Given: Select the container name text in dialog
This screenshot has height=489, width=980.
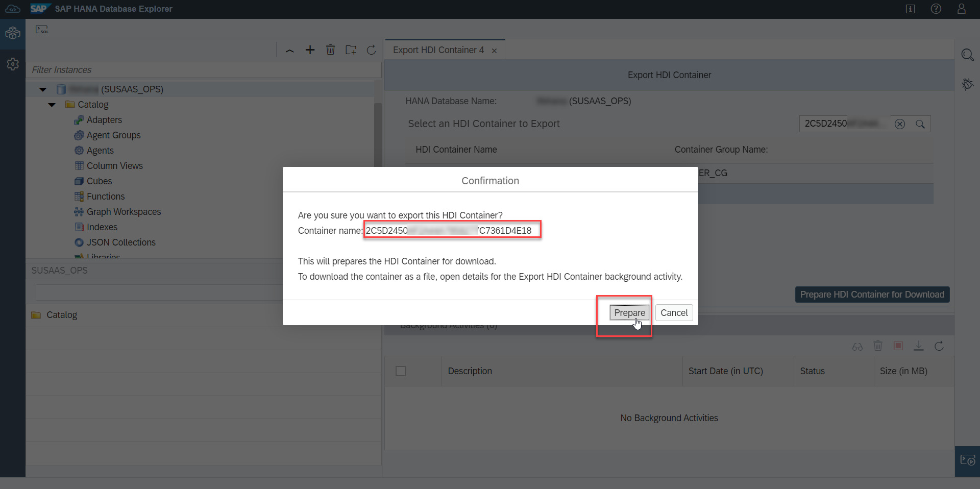Looking at the screenshot, I should click(x=449, y=231).
